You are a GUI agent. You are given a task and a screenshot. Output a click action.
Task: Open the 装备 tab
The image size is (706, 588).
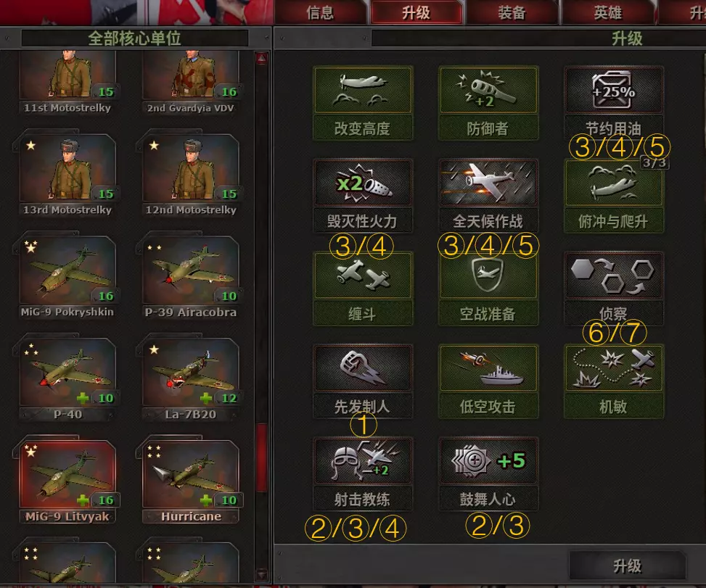[x=512, y=12]
